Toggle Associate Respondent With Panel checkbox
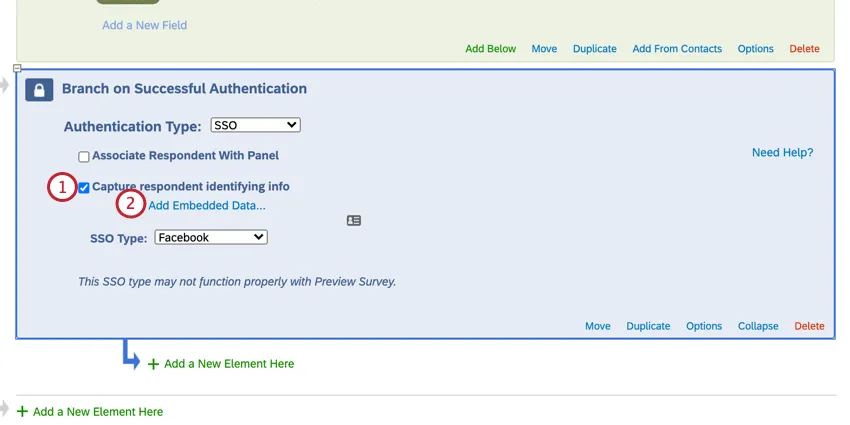This screenshot has height=425, width=850. [x=84, y=156]
